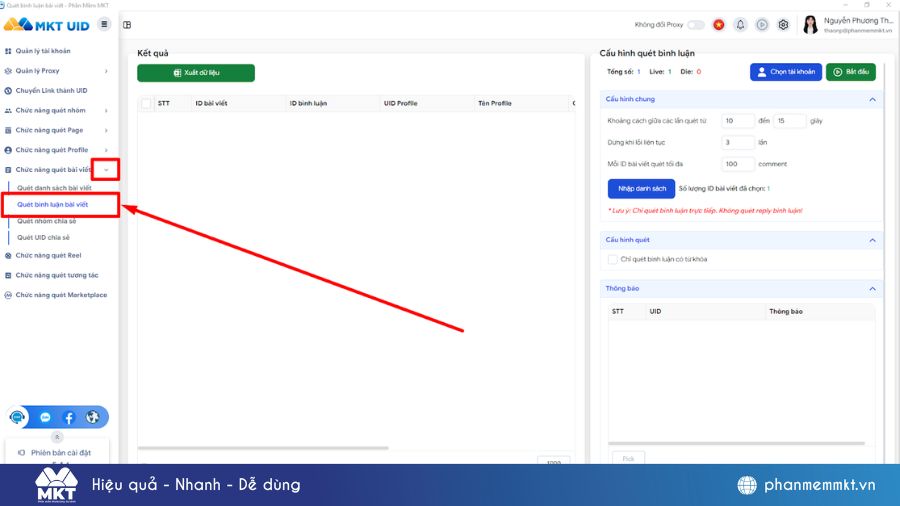Click the Xuất dữ liệu export button
Image resolution: width=900 pixels, height=506 pixels.
tap(196, 73)
